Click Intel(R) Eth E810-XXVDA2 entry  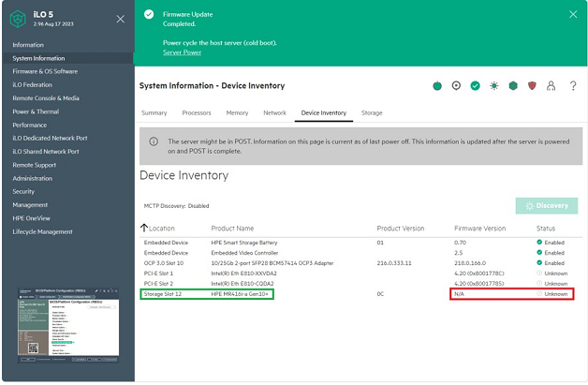point(243,274)
